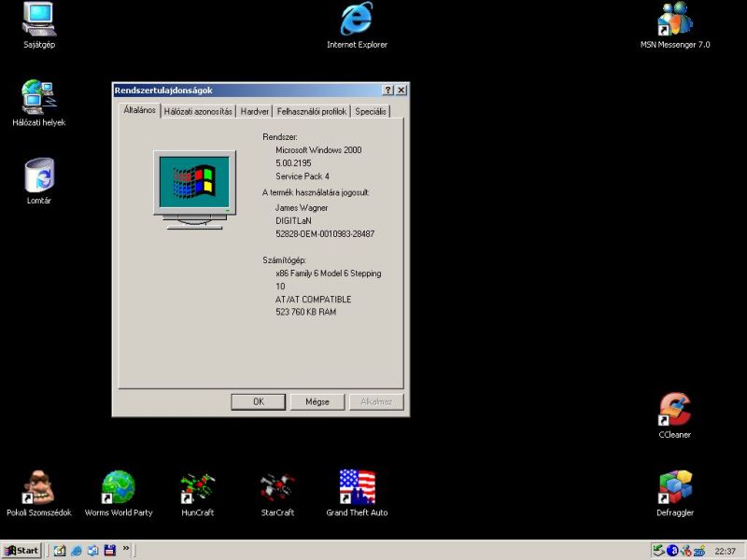Open the Hardver tab
Image resolution: width=747 pixels, height=560 pixels.
pos(254,111)
